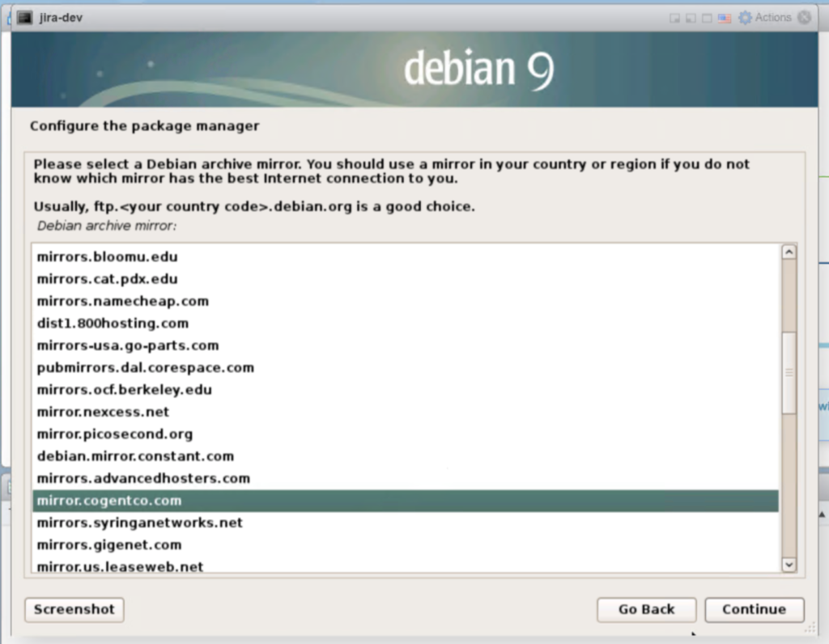Select mirror.us.leaseweb.net mirror

(406, 566)
